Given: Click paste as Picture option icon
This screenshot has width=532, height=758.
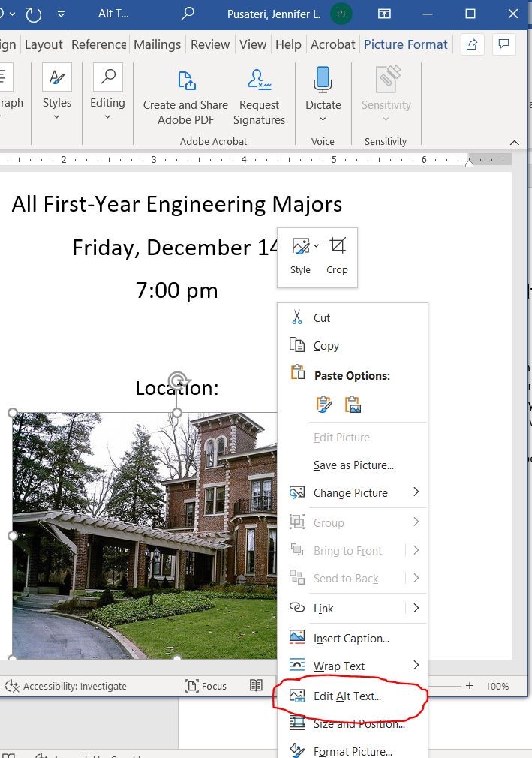Looking at the screenshot, I should tap(353, 404).
